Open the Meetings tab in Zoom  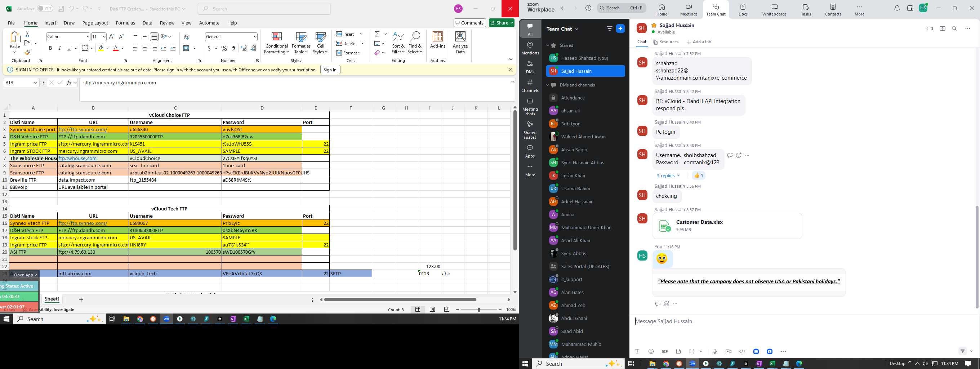pos(689,10)
